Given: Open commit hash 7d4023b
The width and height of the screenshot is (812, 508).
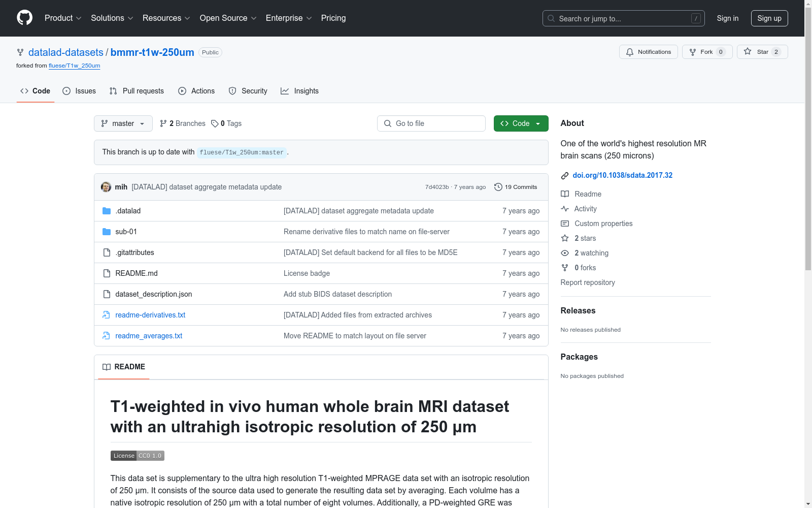Looking at the screenshot, I should [437, 187].
